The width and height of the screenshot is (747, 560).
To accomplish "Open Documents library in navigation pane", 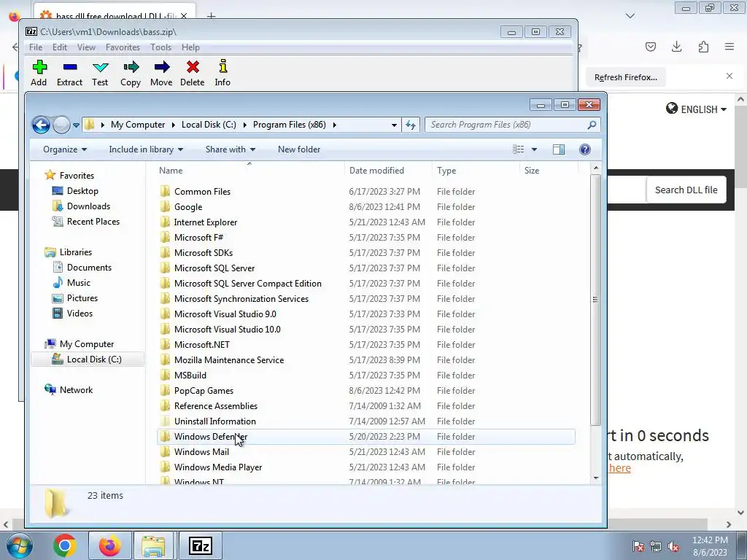I will (x=89, y=268).
